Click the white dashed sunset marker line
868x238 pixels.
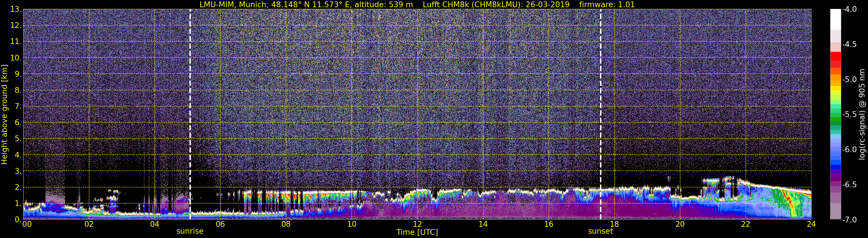601,114
